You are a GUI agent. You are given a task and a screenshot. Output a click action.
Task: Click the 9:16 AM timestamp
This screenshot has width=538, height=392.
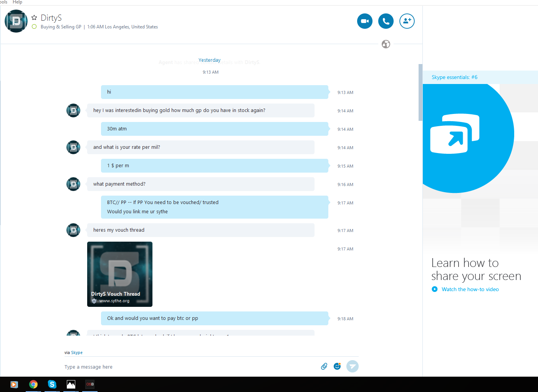345,184
